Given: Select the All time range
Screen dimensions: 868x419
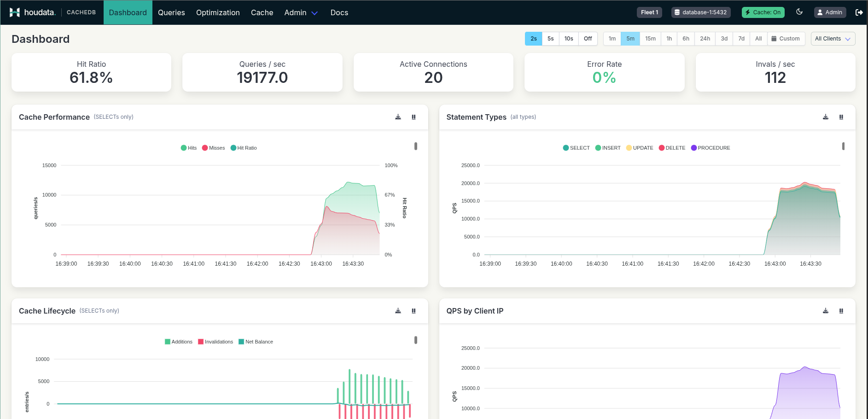Looking at the screenshot, I should pyautogui.click(x=758, y=39).
